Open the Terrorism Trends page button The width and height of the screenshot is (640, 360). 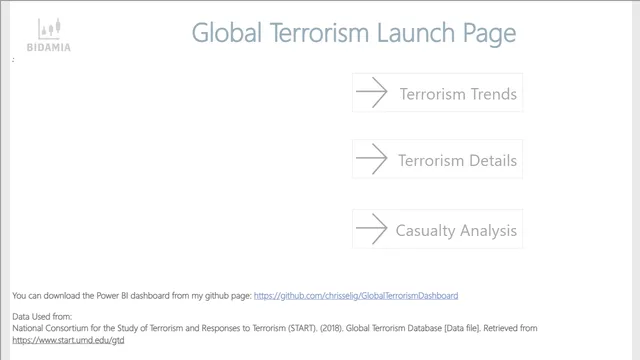437,93
